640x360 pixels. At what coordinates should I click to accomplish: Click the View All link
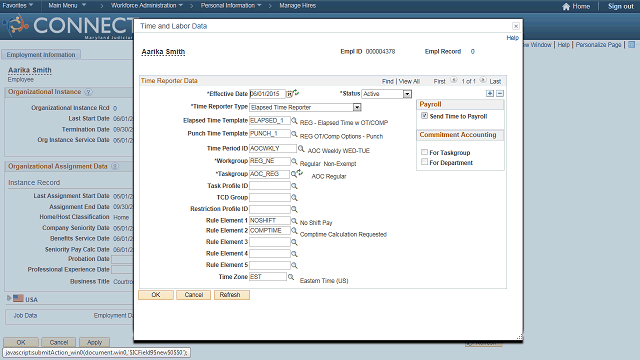[x=409, y=81]
